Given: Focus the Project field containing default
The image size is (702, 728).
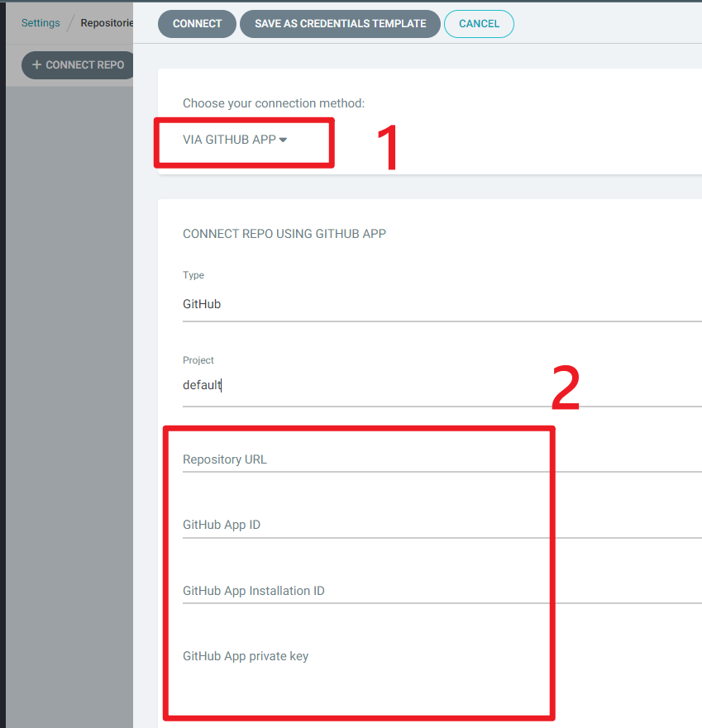Looking at the screenshot, I should click(x=442, y=385).
